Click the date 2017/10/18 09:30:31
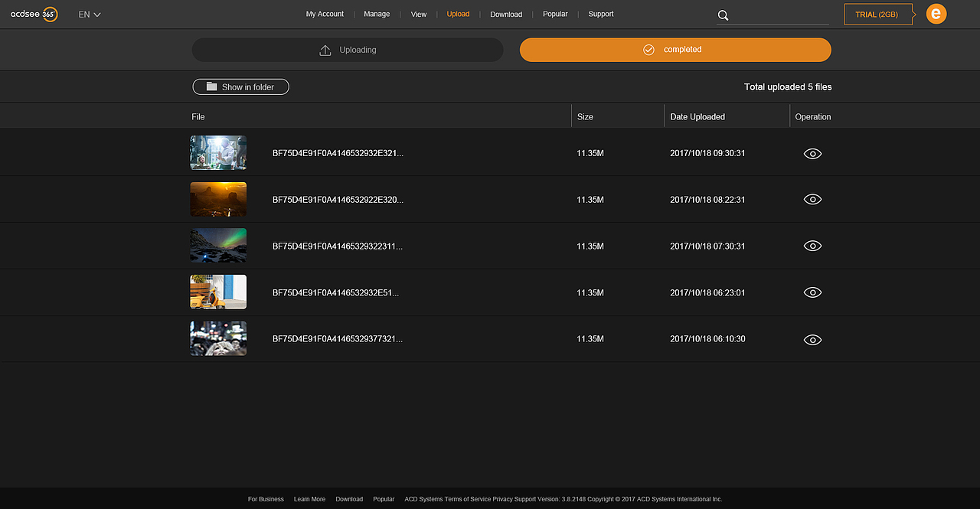This screenshot has width=980, height=509. pos(707,153)
